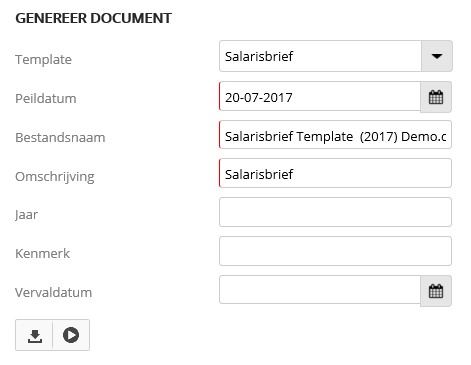
Task: Click the Template label
Action: pyautogui.click(x=43, y=60)
